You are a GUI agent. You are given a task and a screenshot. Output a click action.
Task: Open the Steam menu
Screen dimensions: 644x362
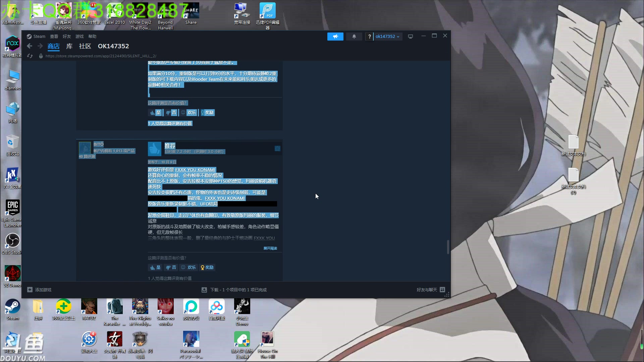(x=36, y=37)
